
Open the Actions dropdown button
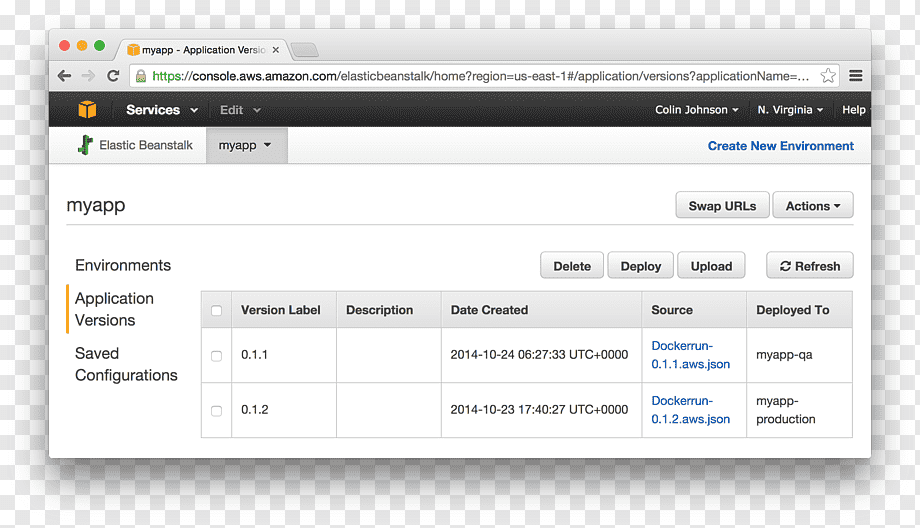(813, 205)
